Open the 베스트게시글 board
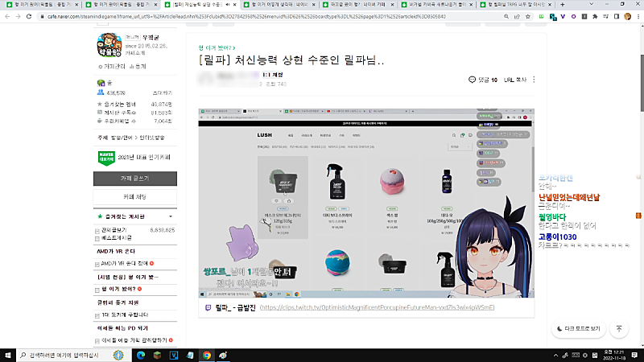This screenshot has width=644, height=362. pyautogui.click(x=116, y=237)
